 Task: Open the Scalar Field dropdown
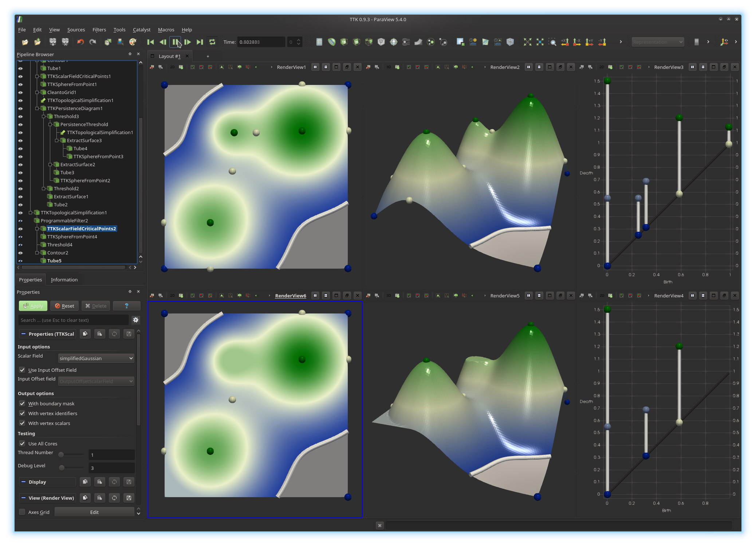[x=96, y=358]
